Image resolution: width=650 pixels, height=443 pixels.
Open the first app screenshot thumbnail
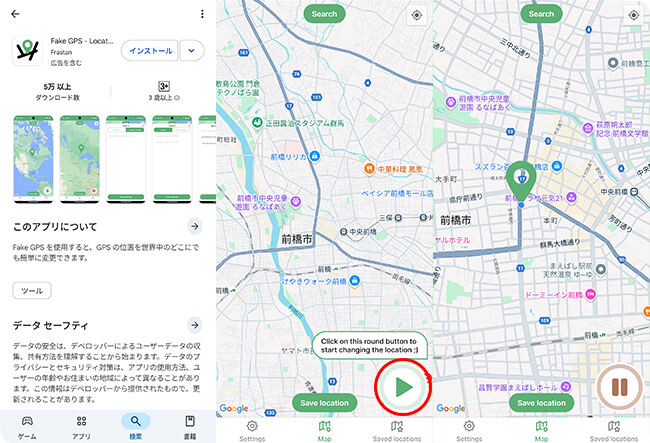[x=33, y=159]
